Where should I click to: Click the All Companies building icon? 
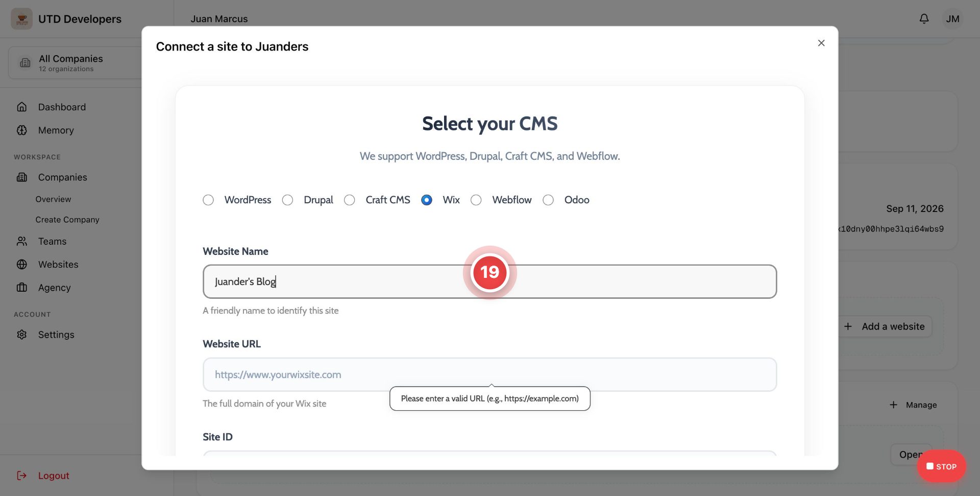pos(25,63)
